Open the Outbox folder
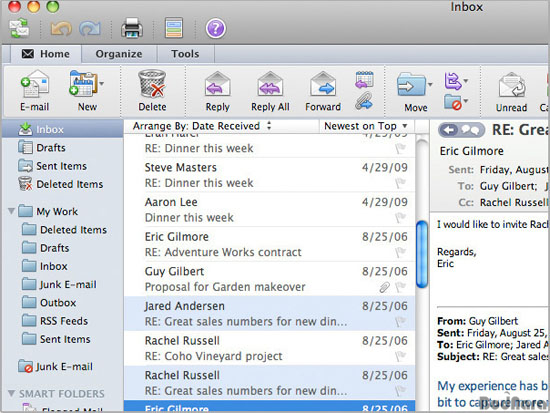The height and width of the screenshot is (413, 550). point(49,302)
